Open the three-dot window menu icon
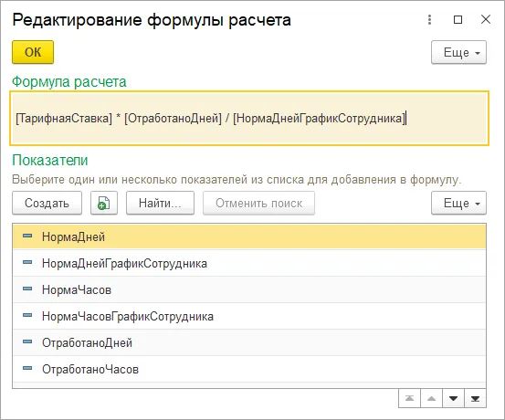Image resolution: width=505 pixels, height=420 pixels. [x=429, y=20]
